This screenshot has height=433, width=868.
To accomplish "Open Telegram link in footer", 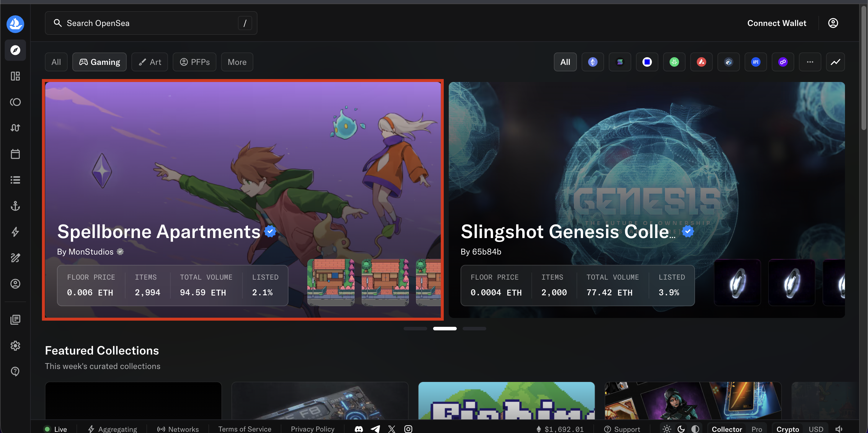I will click(375, 429).
